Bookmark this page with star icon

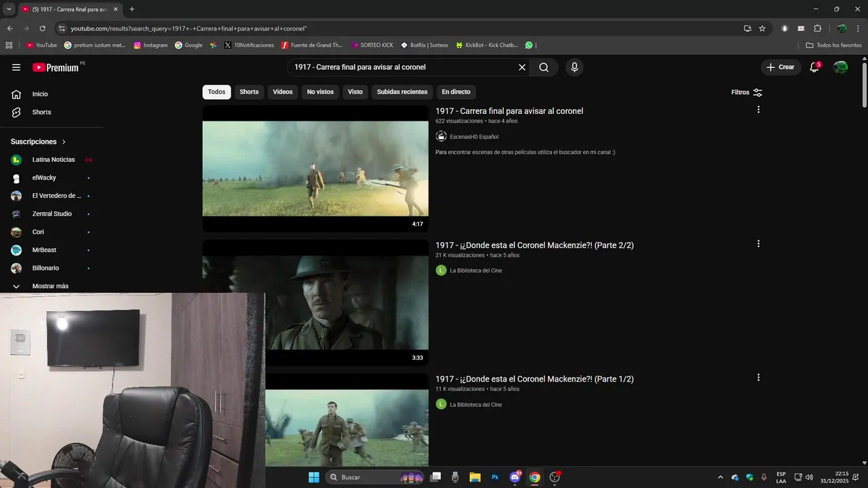pyautogui.click(x=762, y=28)
